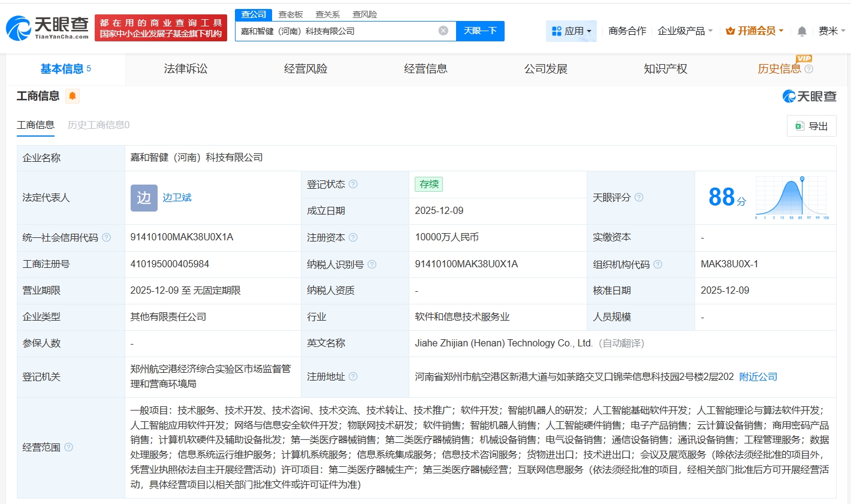The width and height of the screenshot is (851, 504).
Task: Click help icon next to 经营范围
Action: (69, 447)
